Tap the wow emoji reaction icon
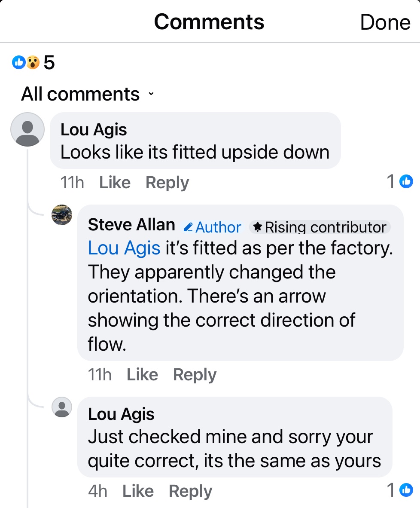 click(x=33, y=63)
